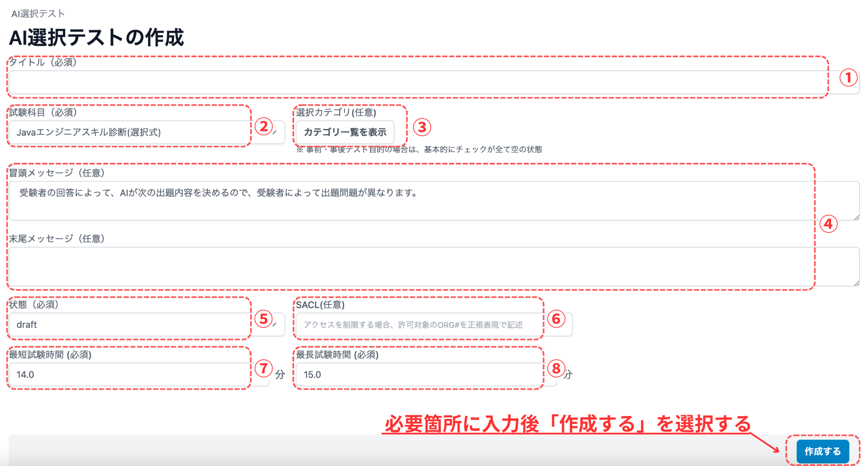Click the 最短試験時間 field showing 14.0
The image size is (868, 466).
[127, 374]
